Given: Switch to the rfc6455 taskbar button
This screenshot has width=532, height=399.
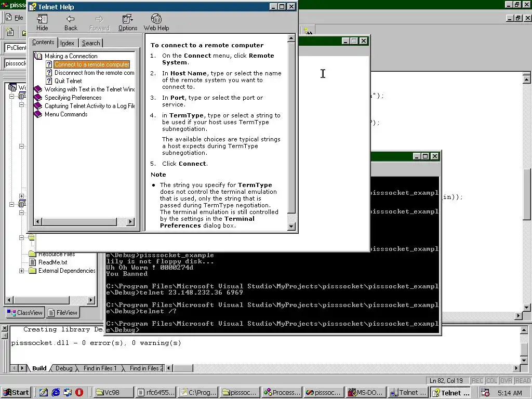Looking at the screenshot, I should [155, 393].
